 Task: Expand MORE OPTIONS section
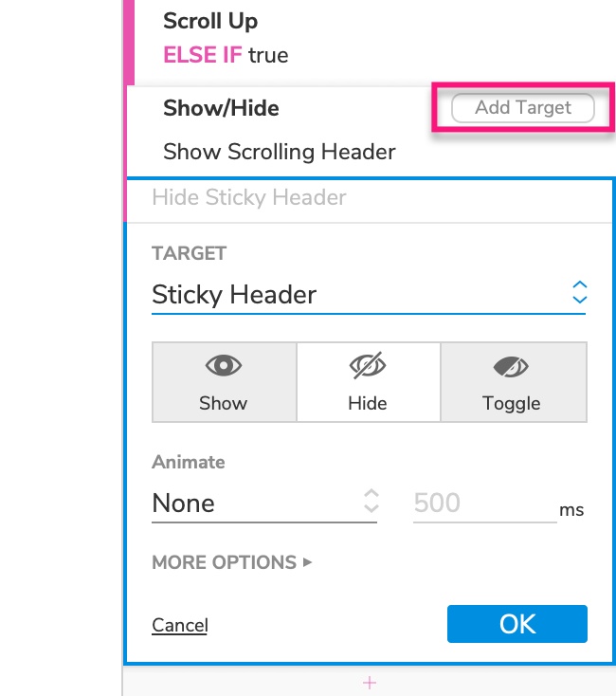[232, 562]
